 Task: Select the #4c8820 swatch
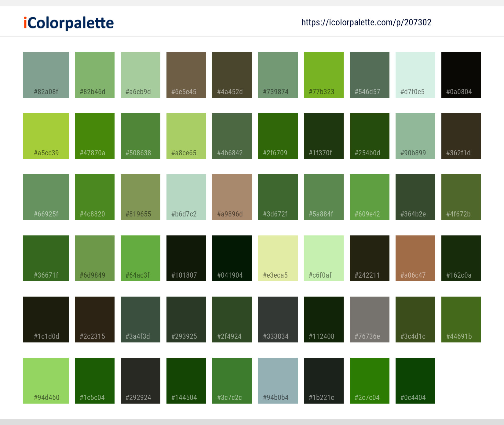coord(95,197)
